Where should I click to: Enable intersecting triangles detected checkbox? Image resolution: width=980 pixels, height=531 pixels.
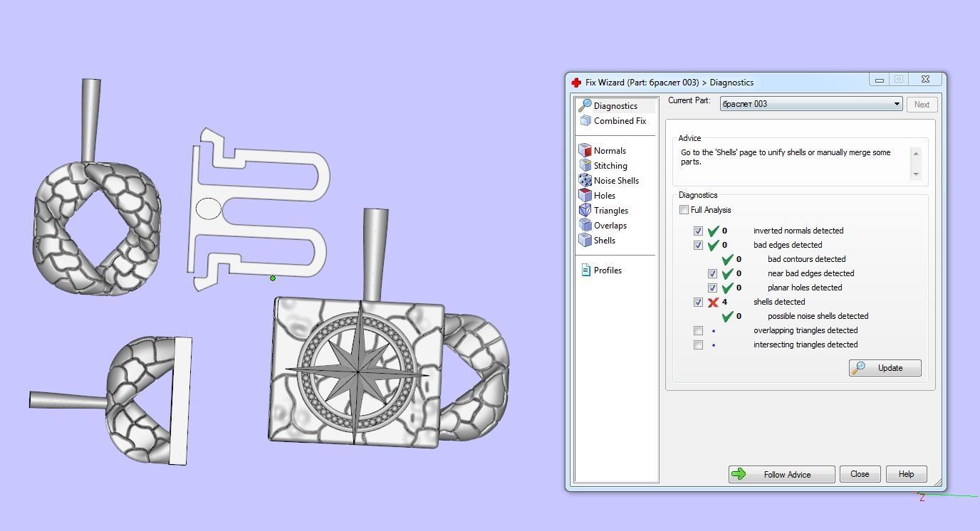coord(698,345)
